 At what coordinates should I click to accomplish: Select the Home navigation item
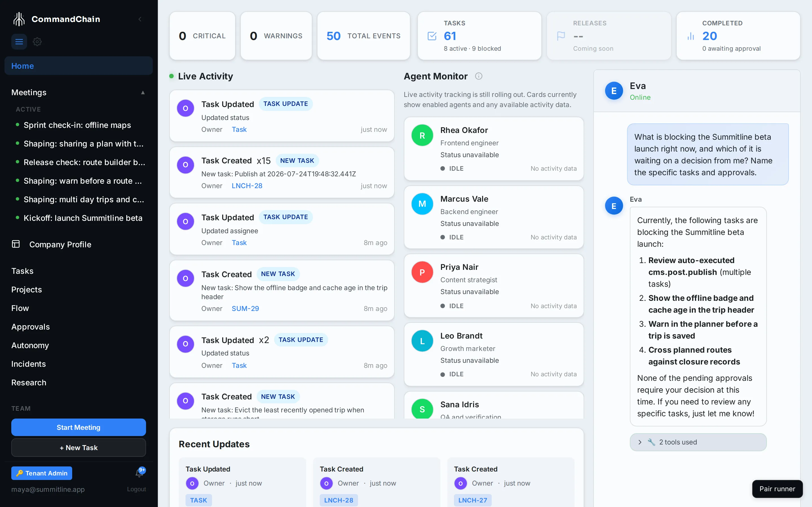tap(78, 66)
